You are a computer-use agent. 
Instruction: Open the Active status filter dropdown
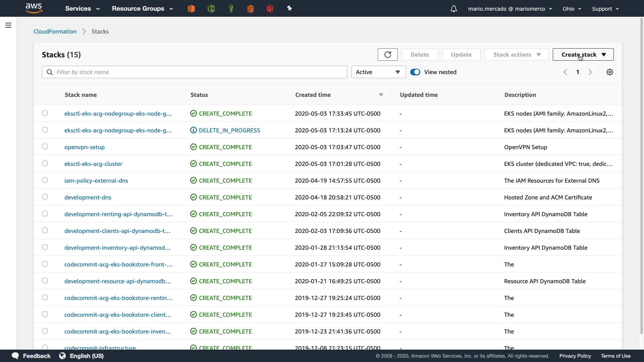coord(378,72)
